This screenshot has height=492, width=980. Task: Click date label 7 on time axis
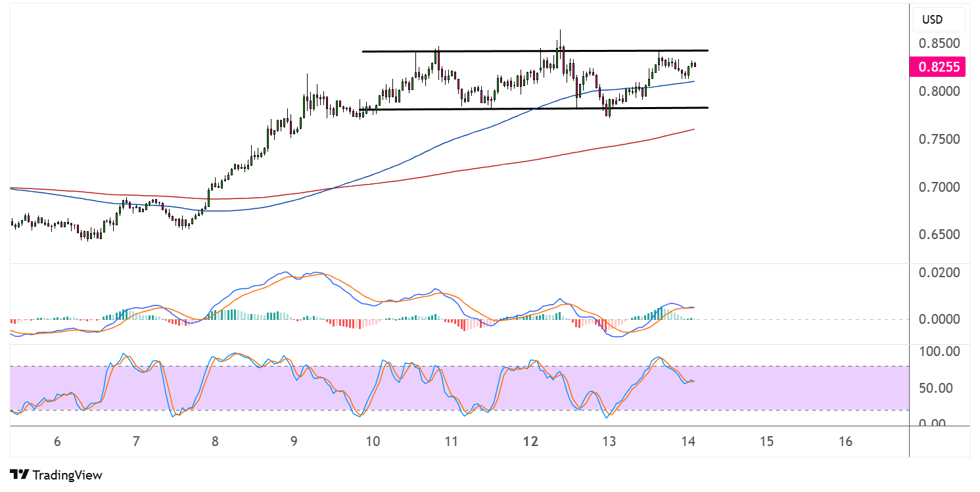136,441
